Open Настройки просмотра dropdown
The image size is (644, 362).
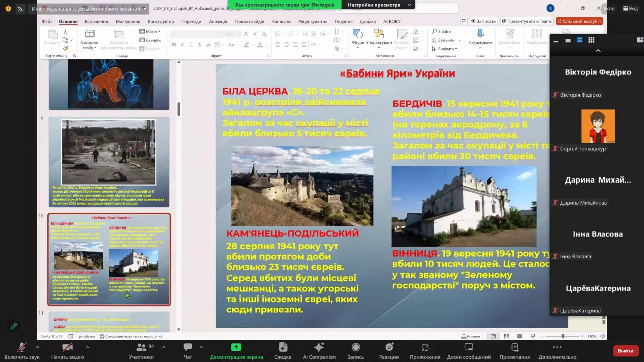click(x=377, y=5)
